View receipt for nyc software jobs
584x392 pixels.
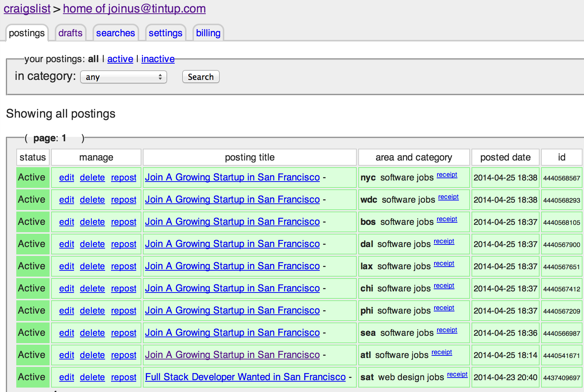[447, 175]
